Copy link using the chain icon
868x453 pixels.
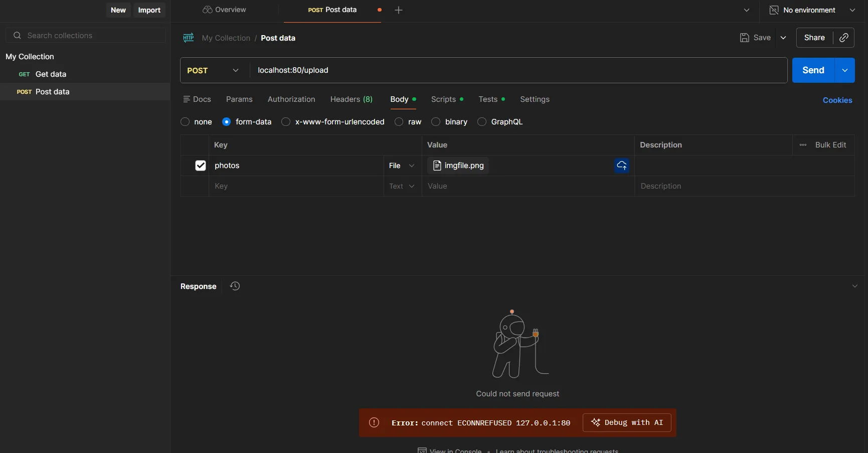844,38
